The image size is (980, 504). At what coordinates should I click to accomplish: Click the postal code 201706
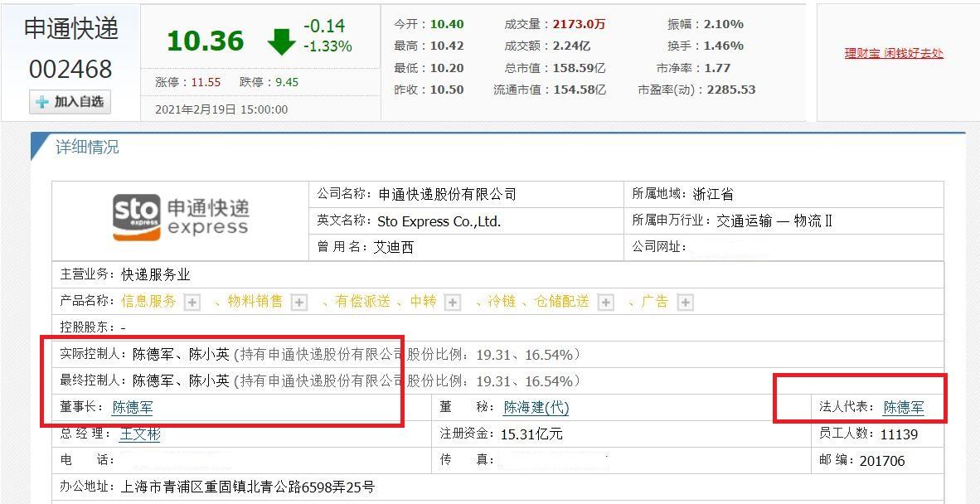pos(882,461)
